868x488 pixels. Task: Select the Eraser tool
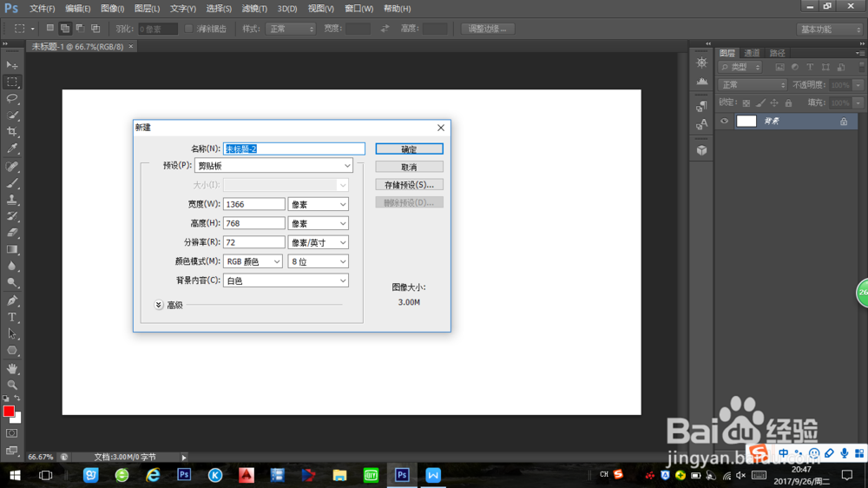pos(11,233)
